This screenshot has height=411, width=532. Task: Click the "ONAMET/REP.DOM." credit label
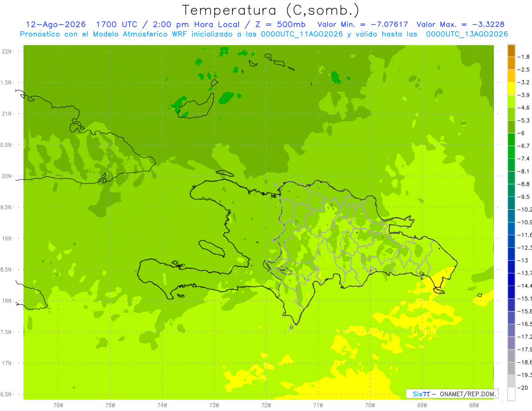(468, 394)
